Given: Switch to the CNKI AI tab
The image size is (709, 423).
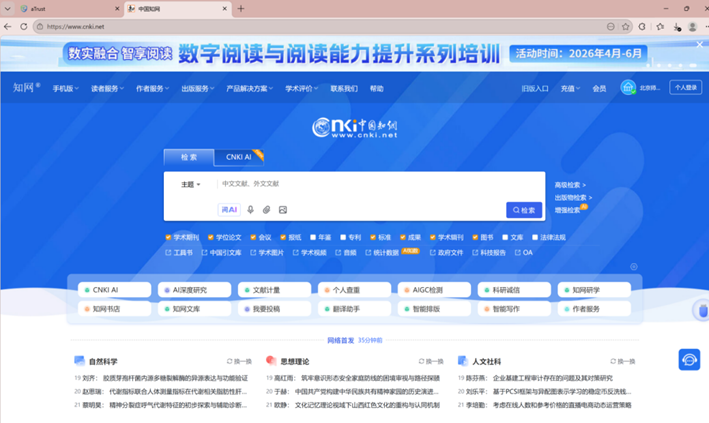Looking at the screenshot, I should pos(239,157).
